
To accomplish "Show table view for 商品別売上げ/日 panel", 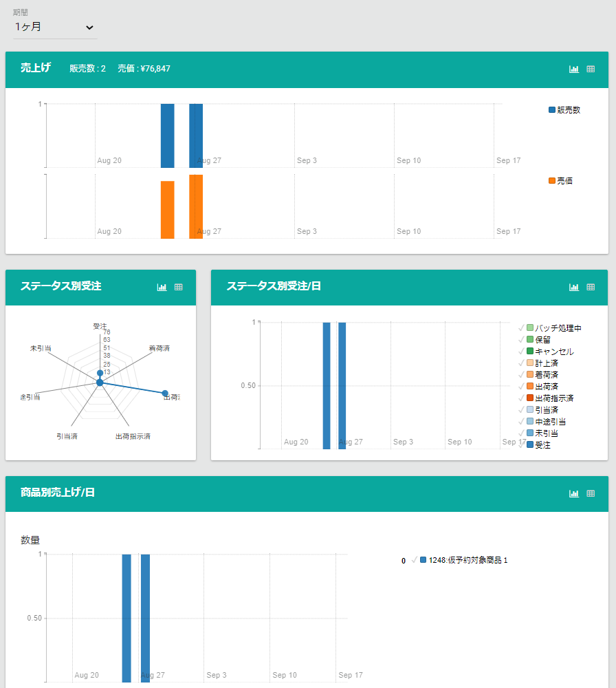I will coord(591,493).
